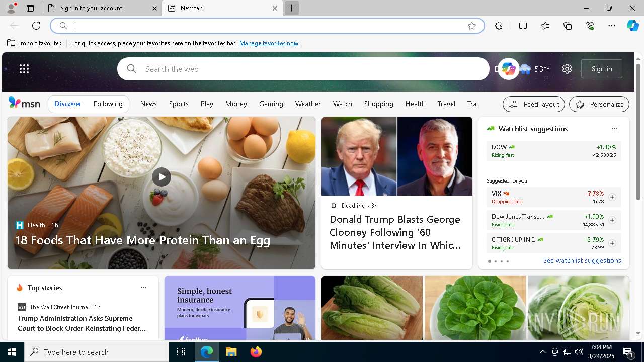Open Trump Administration Supreme Court story
This screenshot has height=362, width=644.
tap(82, 323)
